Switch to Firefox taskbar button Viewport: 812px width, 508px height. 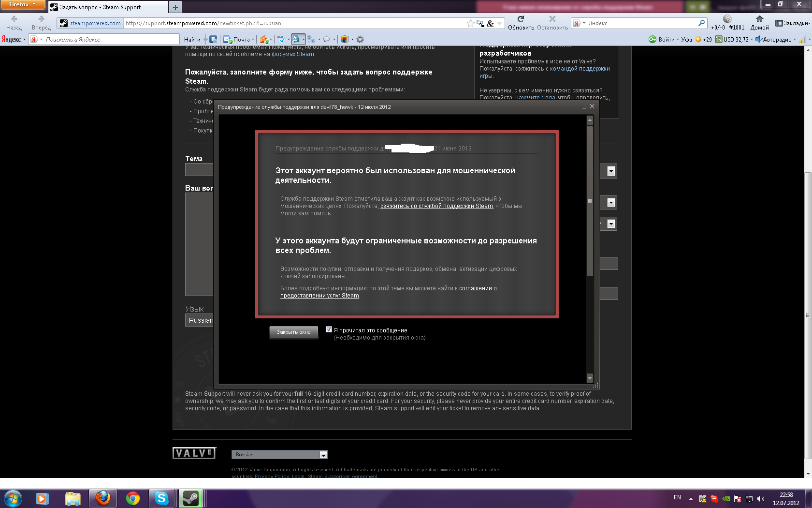coord(102,498)
